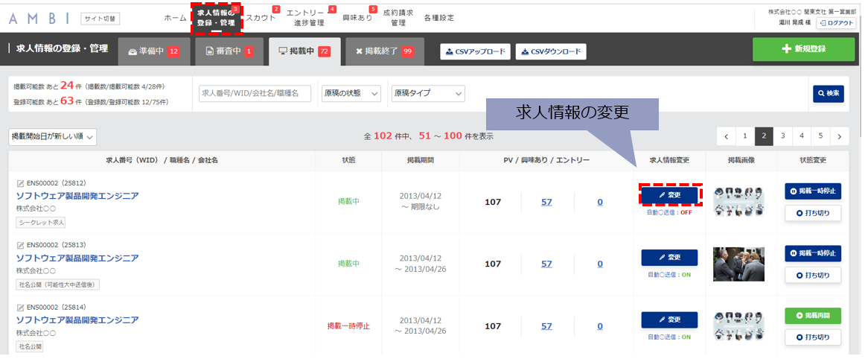
Task: Click 変更 button for WID 25814
Action: 669,320
